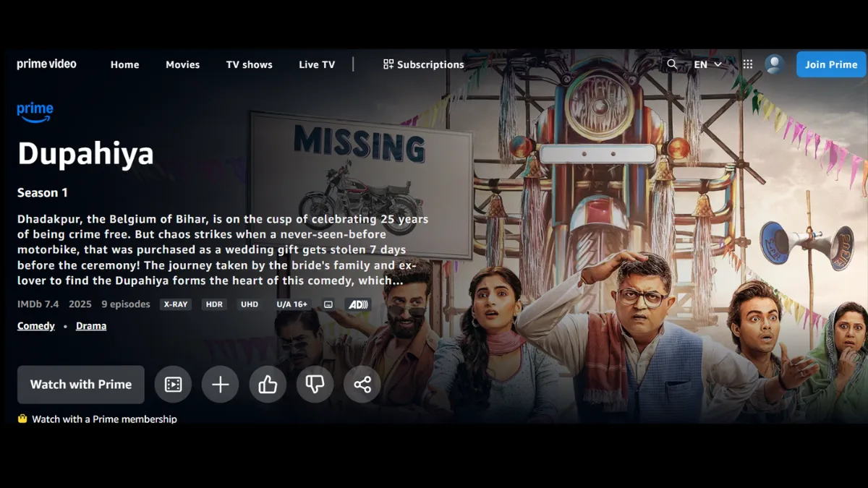This screenshot has width=868, height=488.
Task: Add Dupahiya to watchlist
Action: (x=221, y=385)
